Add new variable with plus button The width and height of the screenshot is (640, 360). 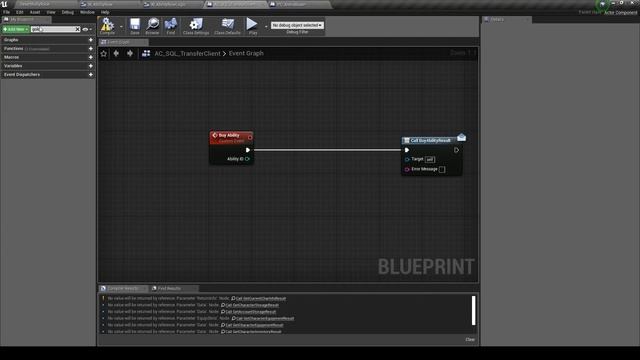pyautogui.click(x=91, y=66)
